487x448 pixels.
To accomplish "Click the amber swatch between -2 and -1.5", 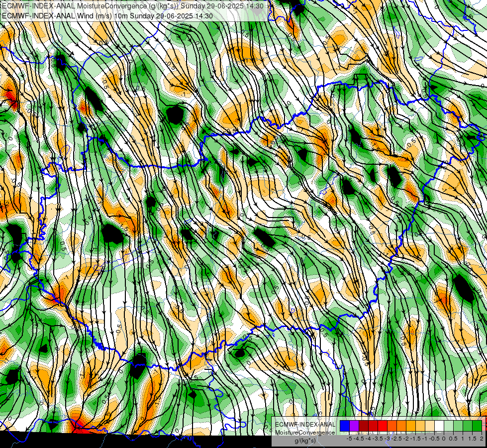I will 411,426.
